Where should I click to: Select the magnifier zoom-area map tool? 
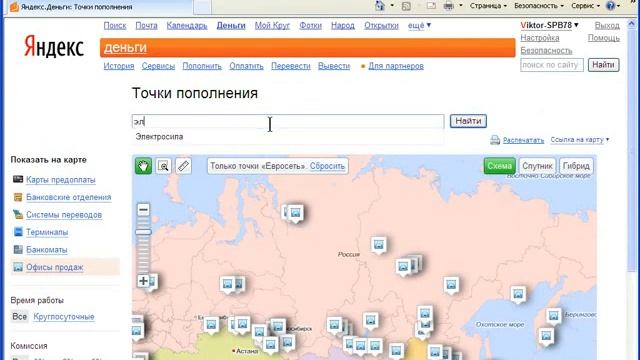tap(163, 166)
